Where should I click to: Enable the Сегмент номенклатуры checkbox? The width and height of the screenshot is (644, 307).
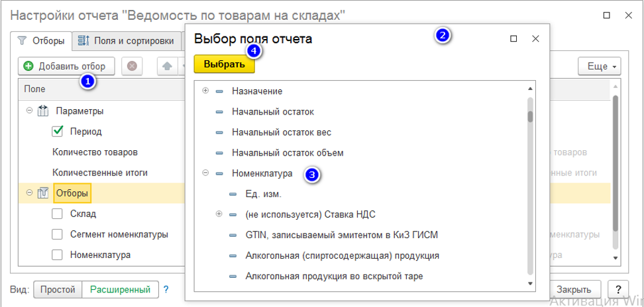click(58, 234)
